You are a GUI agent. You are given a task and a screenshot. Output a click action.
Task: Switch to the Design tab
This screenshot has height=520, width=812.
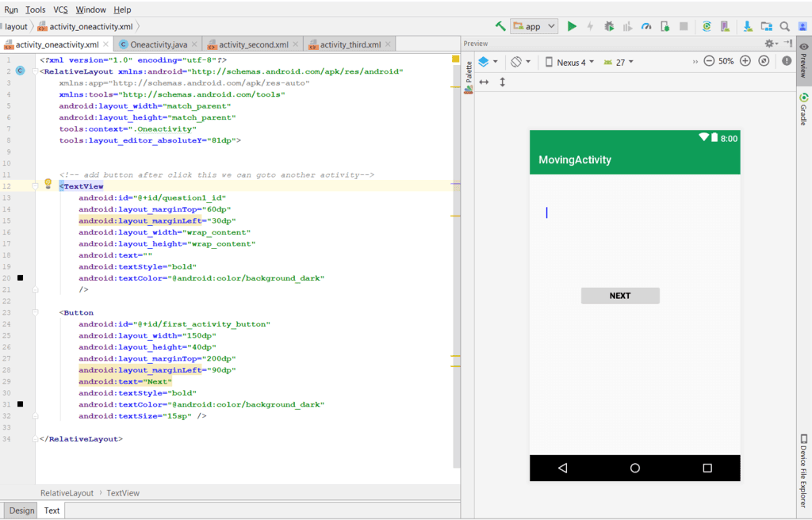(21, 510)
